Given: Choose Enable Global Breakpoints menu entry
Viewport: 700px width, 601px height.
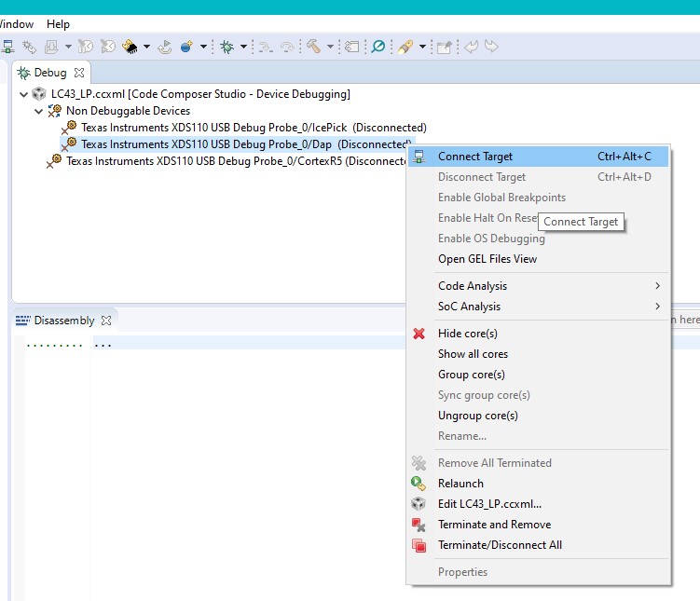Looking at the screenshot, I should pos(539,198).
